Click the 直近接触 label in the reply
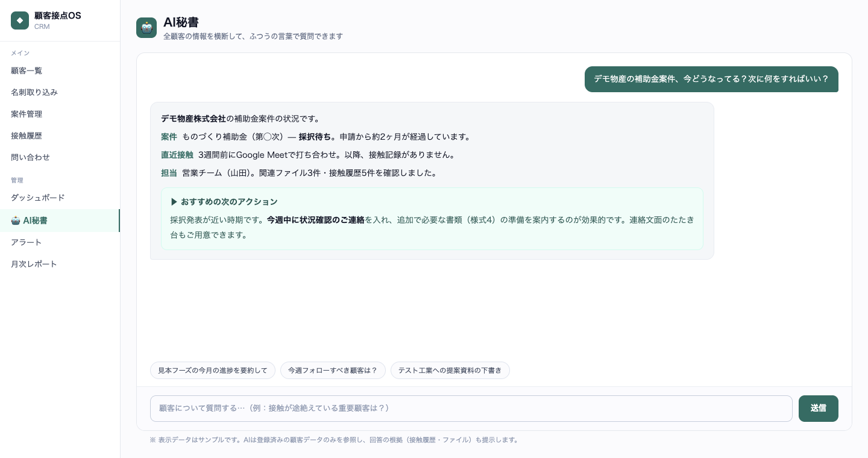This screenshot has width=868, height=458. 177,155
